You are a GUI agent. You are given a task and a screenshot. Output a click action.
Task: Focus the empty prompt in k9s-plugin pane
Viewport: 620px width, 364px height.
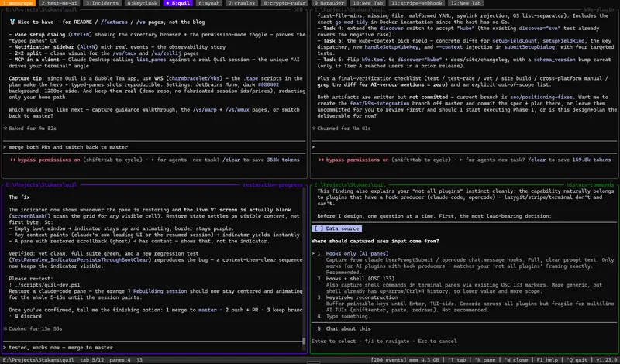[464, 147]
